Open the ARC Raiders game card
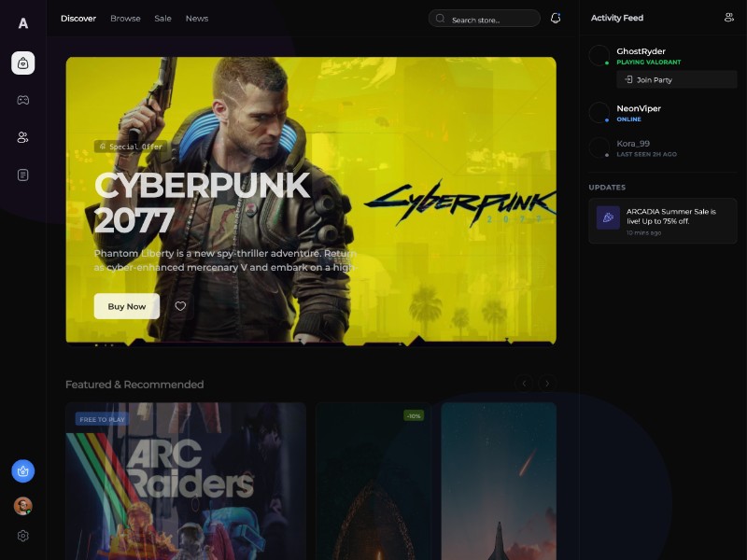This screenshot has height=560, width=747. click(186, 481)
